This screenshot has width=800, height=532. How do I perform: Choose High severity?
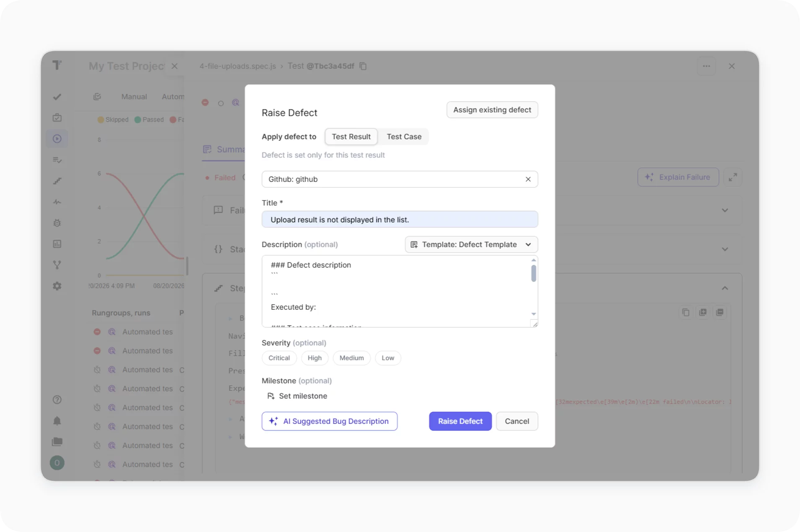[314, 358]
